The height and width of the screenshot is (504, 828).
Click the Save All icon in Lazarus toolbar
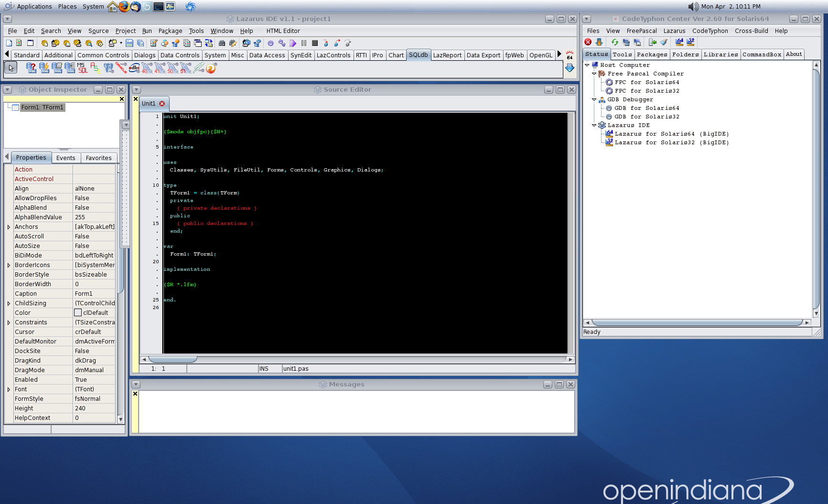140,43
